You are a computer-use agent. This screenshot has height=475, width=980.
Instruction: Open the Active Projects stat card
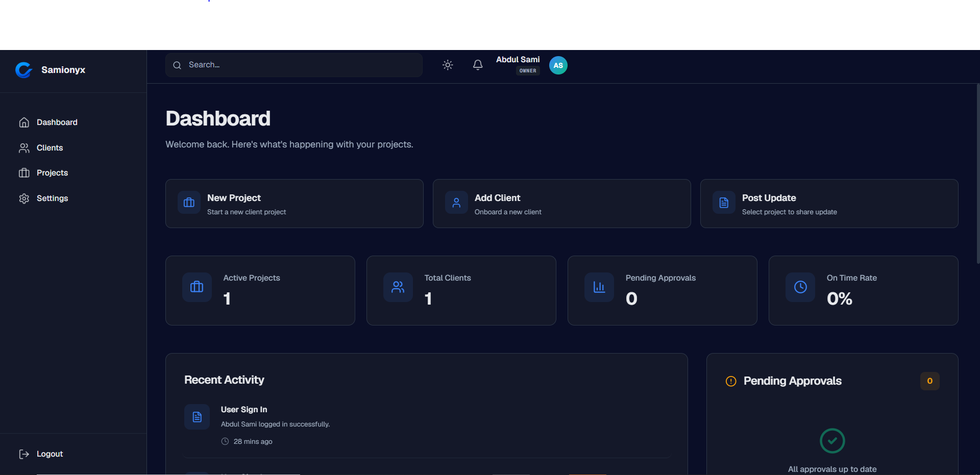[260, 290]
